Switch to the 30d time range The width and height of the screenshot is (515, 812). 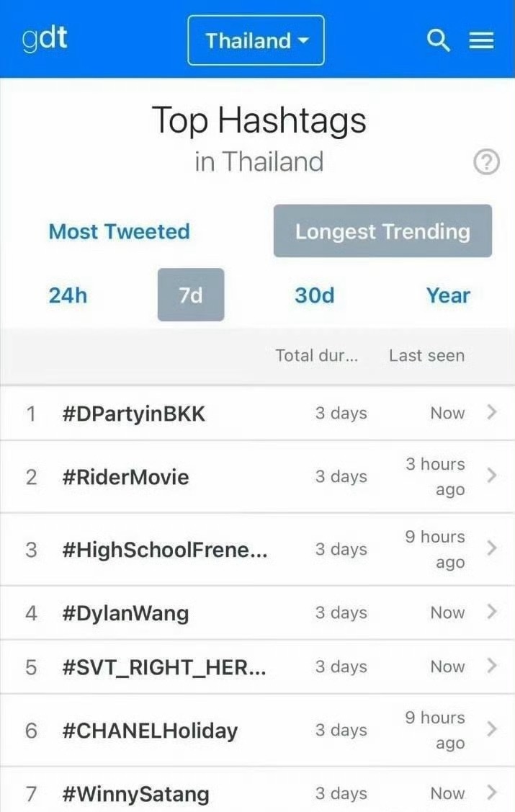(314, 295)
